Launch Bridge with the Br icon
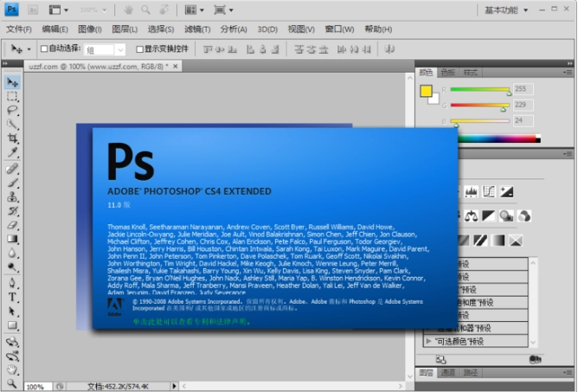Screen dimensions: 578x392 tap(33, 10)
